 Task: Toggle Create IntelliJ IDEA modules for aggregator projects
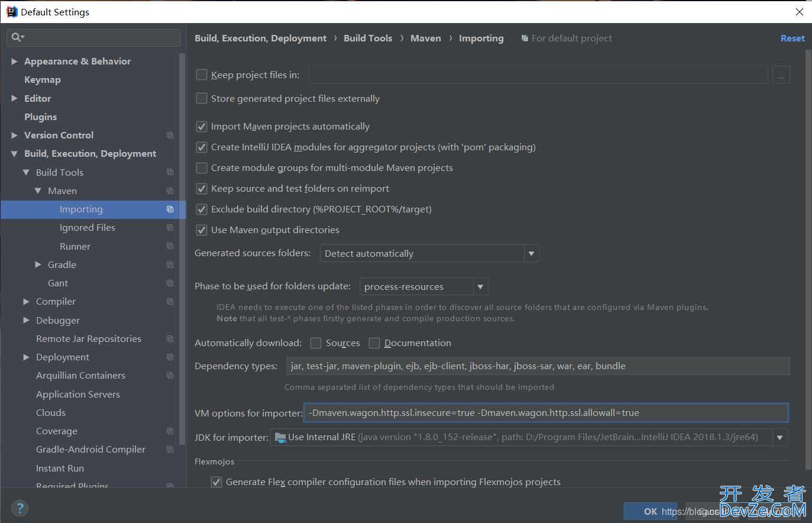(x=202, y=147)
